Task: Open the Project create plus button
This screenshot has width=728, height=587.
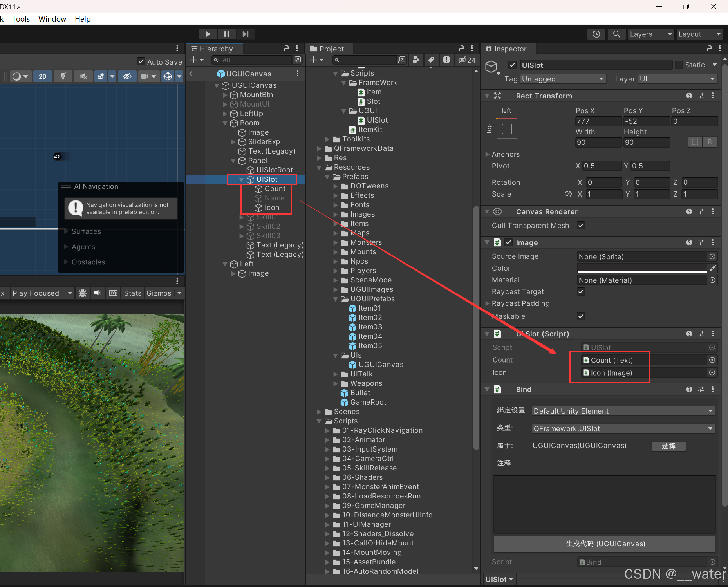Action: pos(316,60)
